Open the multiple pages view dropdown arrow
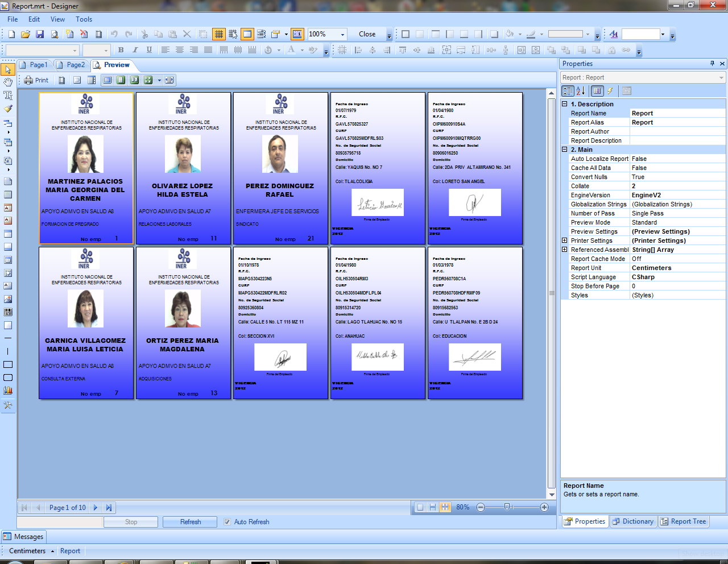The width and height of the screenshot is (728, 564). (x=159, y=80)
